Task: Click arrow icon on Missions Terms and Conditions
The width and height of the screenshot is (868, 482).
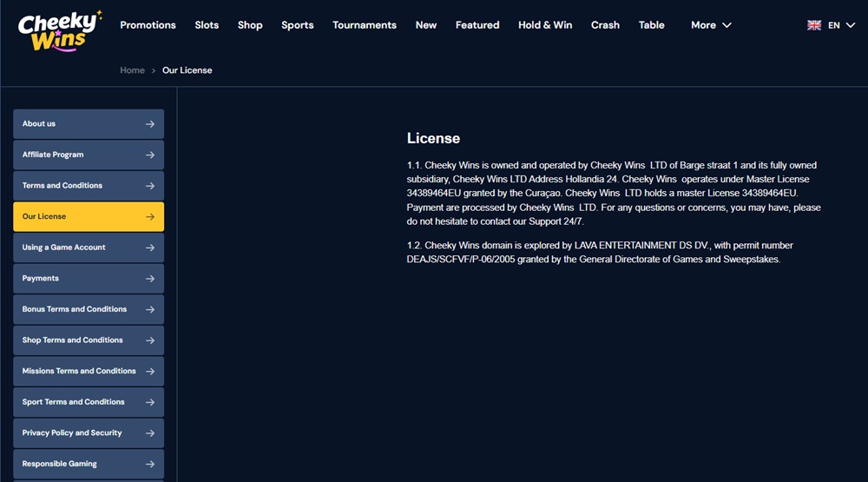Action: pos(150,371)
